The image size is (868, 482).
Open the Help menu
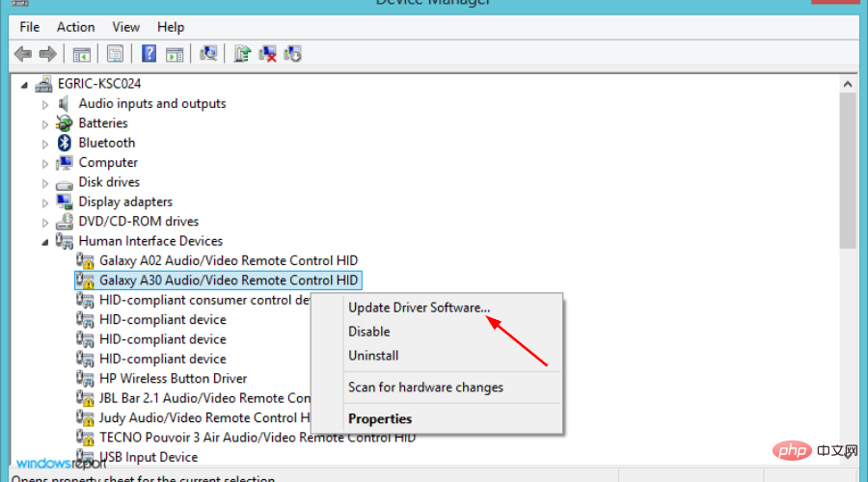coord(171,27)
